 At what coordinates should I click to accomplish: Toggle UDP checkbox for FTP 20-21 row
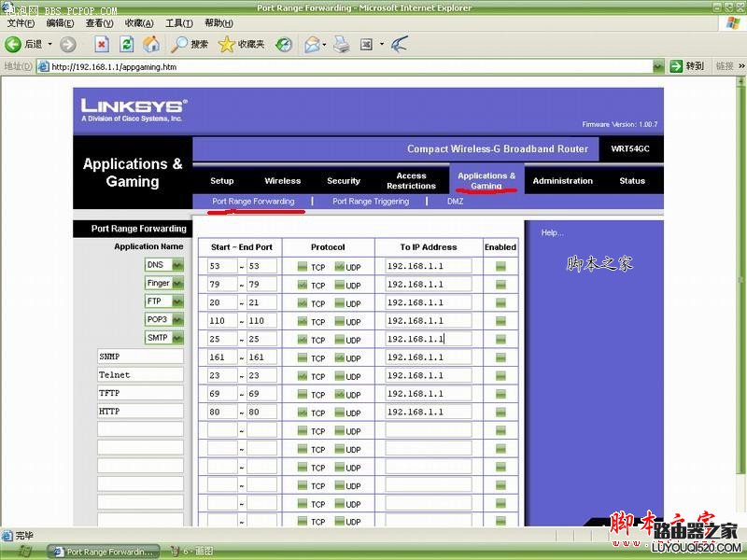(x=339, y=302)
